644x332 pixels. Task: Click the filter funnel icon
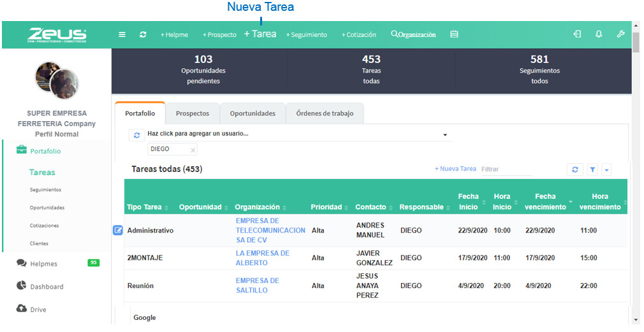[592, 170]
